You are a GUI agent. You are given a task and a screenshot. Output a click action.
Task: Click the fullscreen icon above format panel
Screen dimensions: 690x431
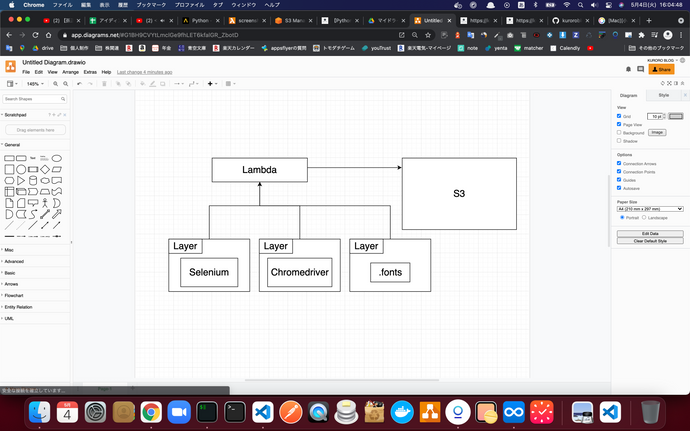pos(669,83)
